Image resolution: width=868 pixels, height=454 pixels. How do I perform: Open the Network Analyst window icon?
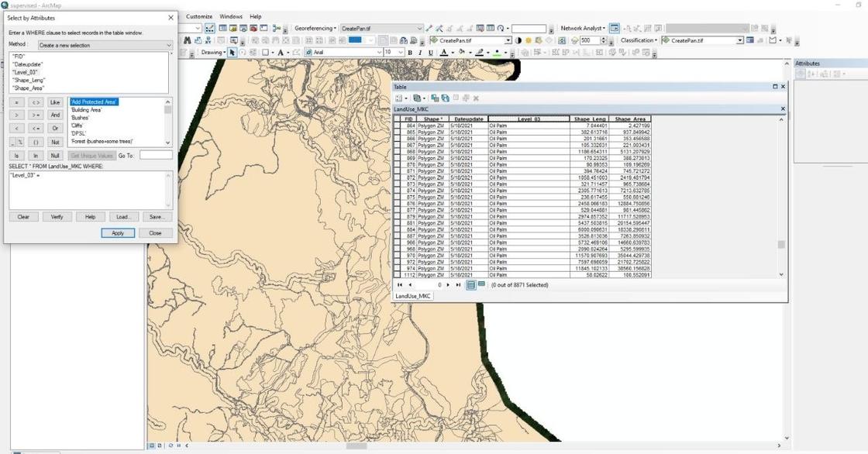(615, 28)
